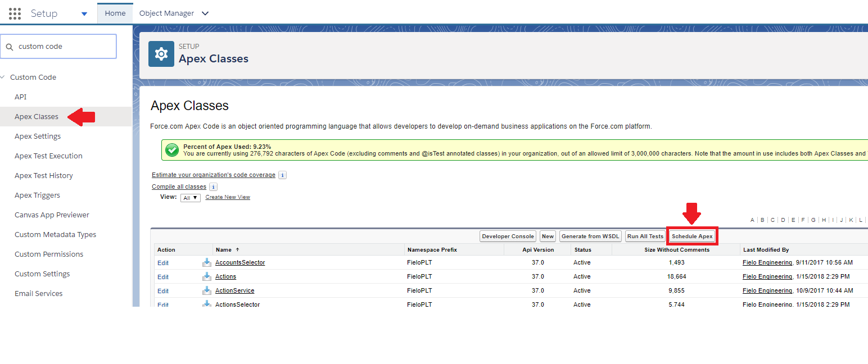The height and width of the screenshot is (364, 868).
Task: Click the Generate from WSDL button
Action: (590, 236)
